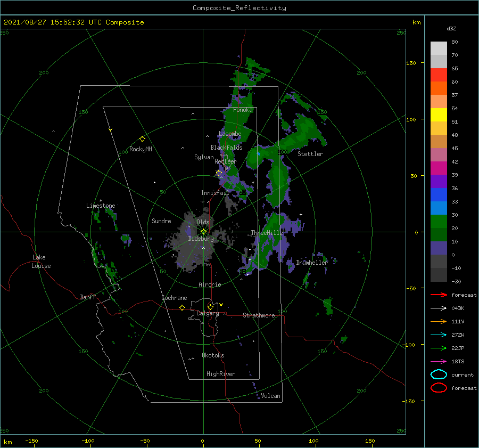Click the yellow radar center marker at Didsbury
This screenshot has height=448, width=479.
(x=203, y=232)
